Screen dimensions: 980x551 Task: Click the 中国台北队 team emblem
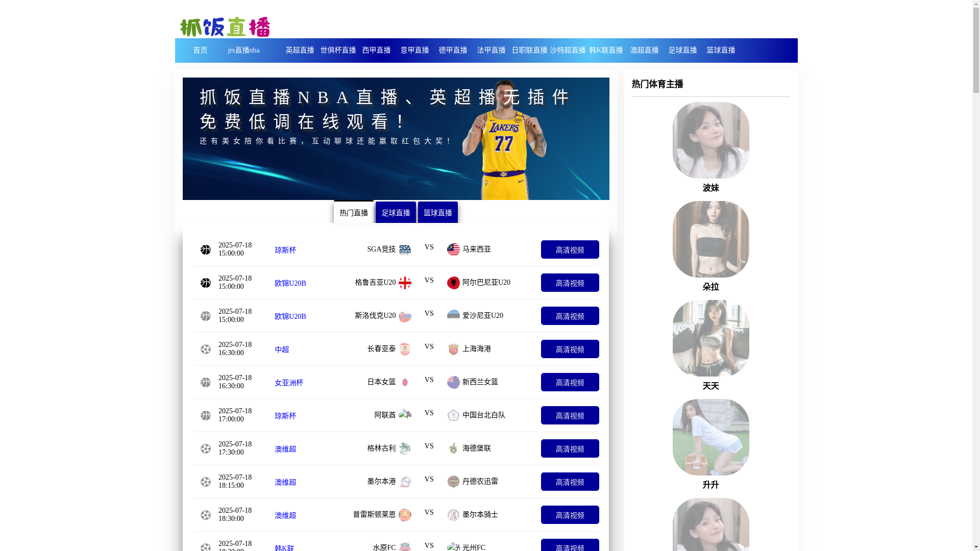pos(453,415)
